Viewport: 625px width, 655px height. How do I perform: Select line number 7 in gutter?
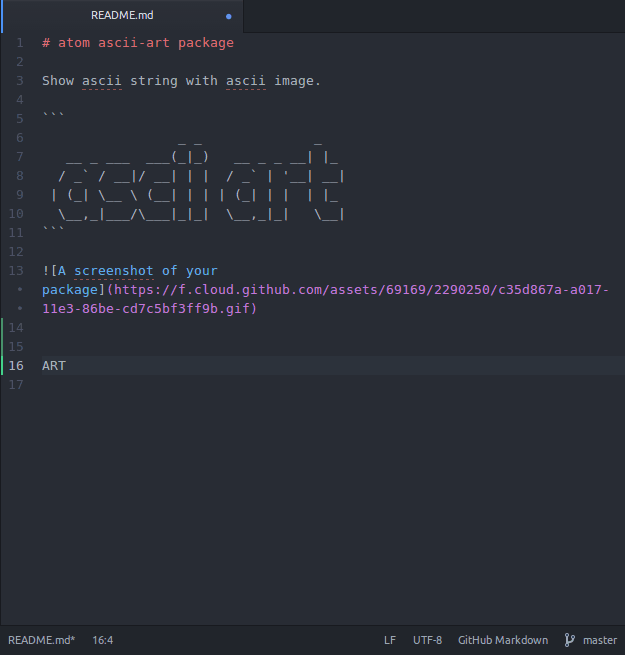[x=20, y=157]
